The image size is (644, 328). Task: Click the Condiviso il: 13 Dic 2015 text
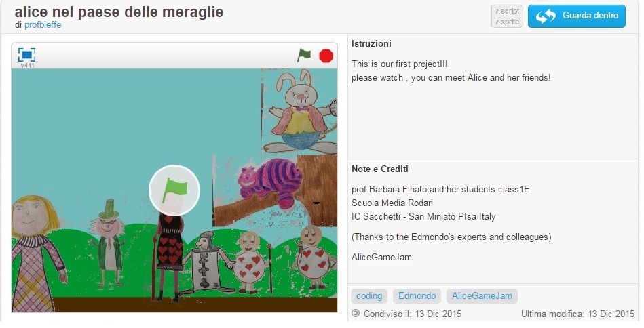[413, 314]
